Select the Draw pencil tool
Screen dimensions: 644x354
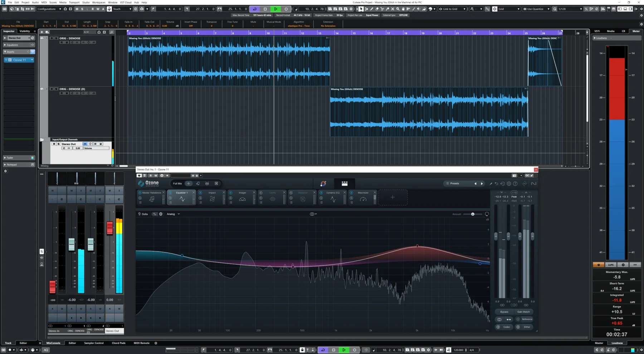pyautogui.click(x=371, y=9)
